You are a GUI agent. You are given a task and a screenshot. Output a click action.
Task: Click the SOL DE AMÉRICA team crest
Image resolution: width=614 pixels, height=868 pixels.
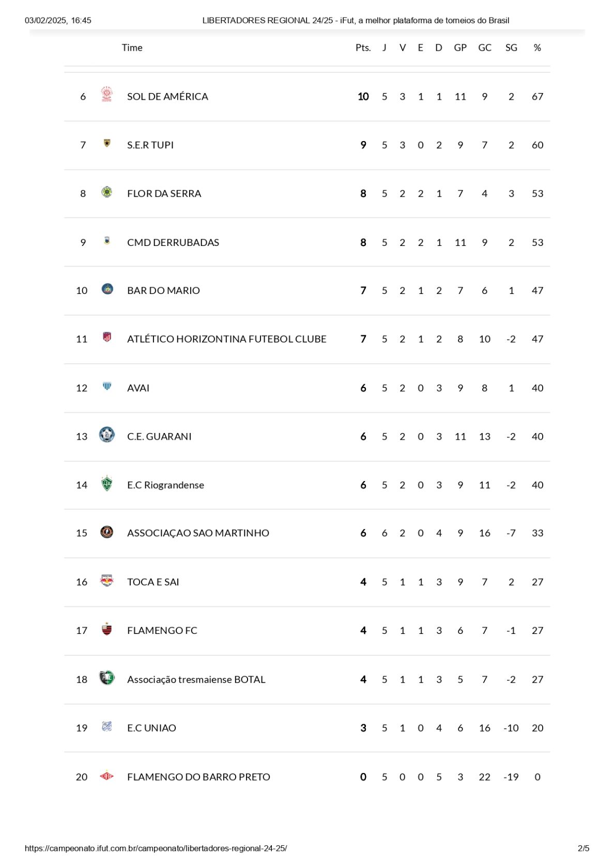107,94
